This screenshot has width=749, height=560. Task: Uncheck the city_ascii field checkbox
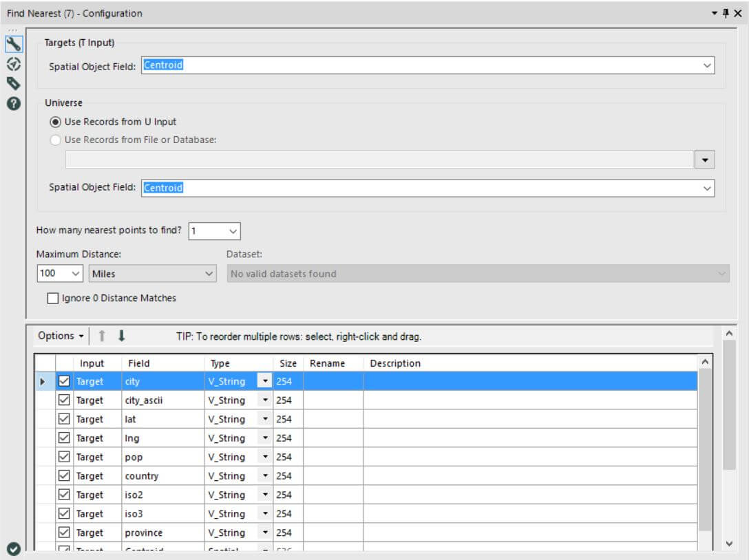pos(65,400)
